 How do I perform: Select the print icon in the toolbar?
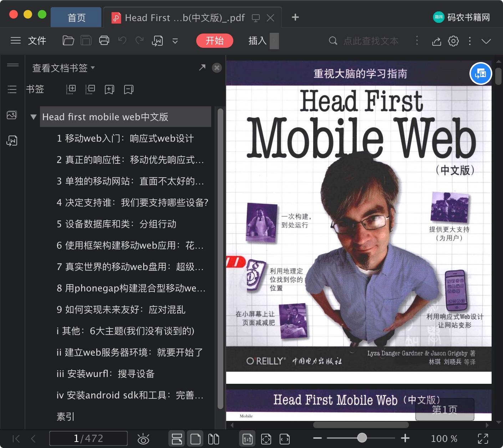[104, 40]
